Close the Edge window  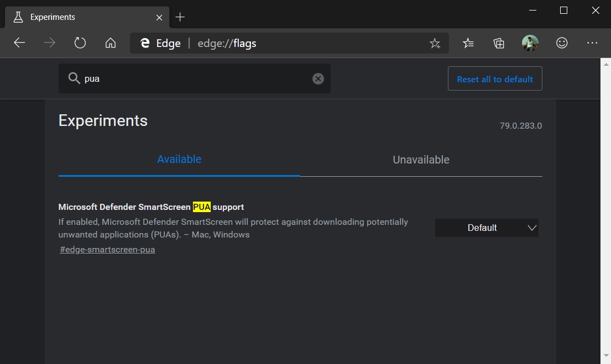(596, 10)
